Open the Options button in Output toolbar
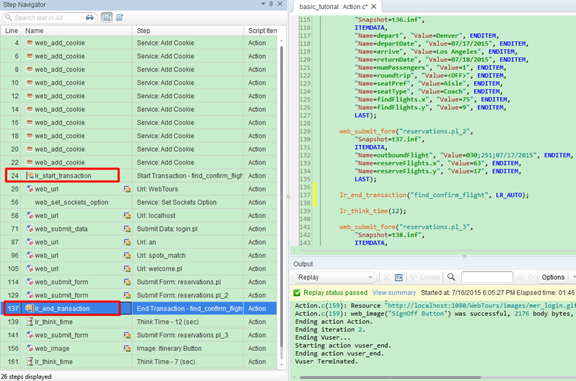 553,277
